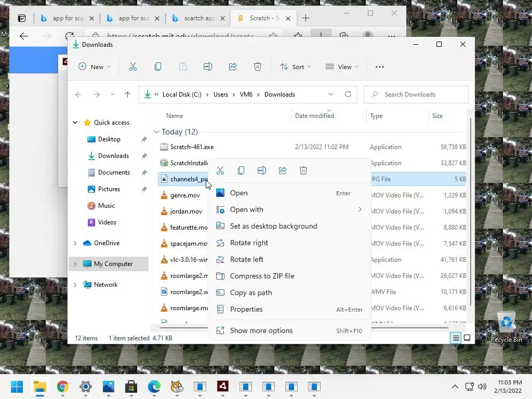This screenshot has width=532, height=399.
Task: Click the Rename icon in context menu
Action: click(x=262, y=170)
